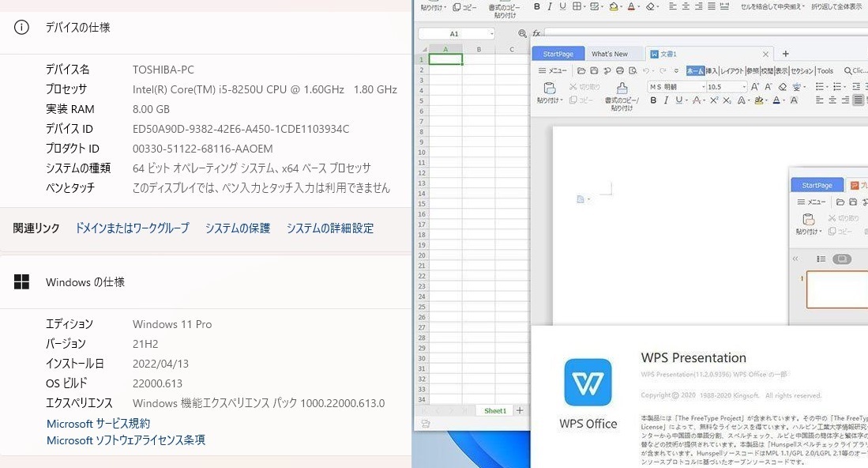Viewport: 868px width, 468px height.
Task: Apply superscript X² in Writer ribbon
Action: pos(714,100)
